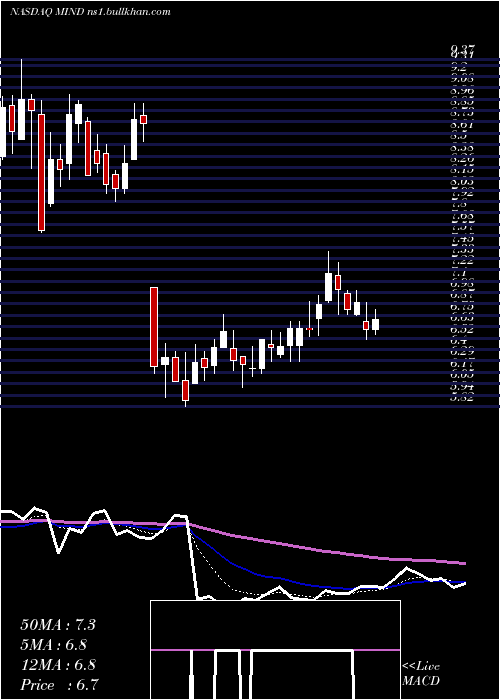
Task: Click the 50MA : 7.3 label
Action: pyautogui.click(x=58, y=625)
